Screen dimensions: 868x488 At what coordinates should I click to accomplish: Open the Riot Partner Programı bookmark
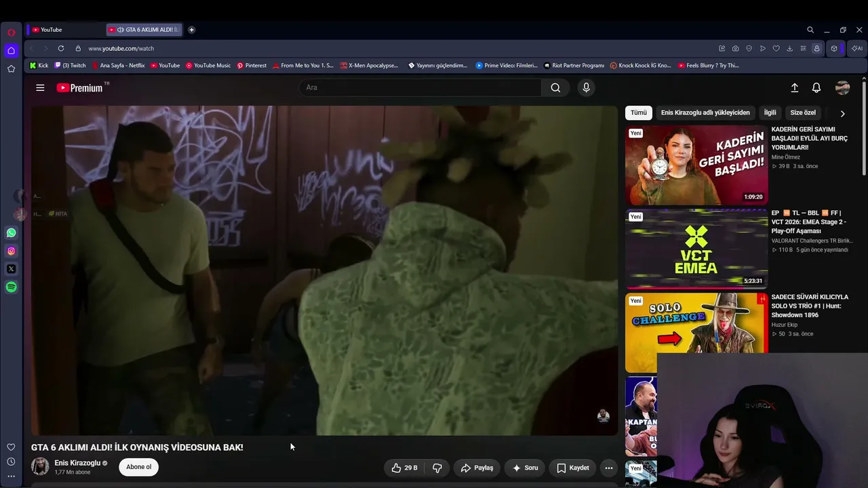(x=574, y=66)
